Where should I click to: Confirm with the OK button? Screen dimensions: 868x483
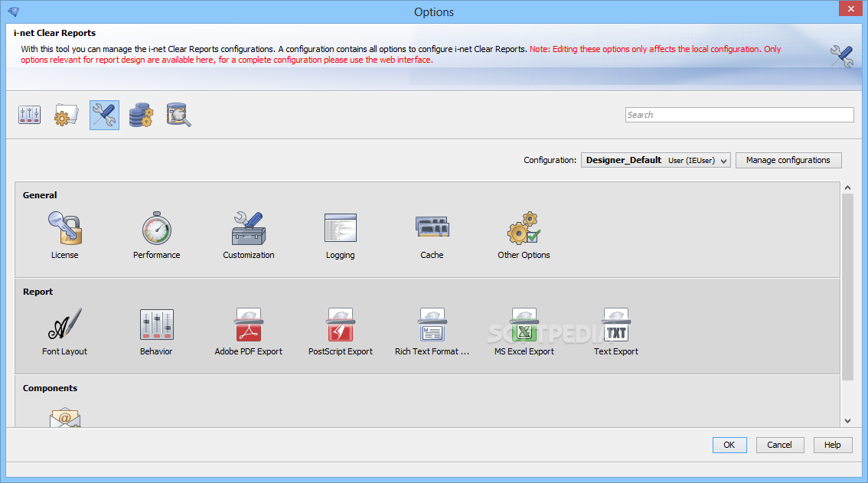pyautogui.click(x=729, y=445)
